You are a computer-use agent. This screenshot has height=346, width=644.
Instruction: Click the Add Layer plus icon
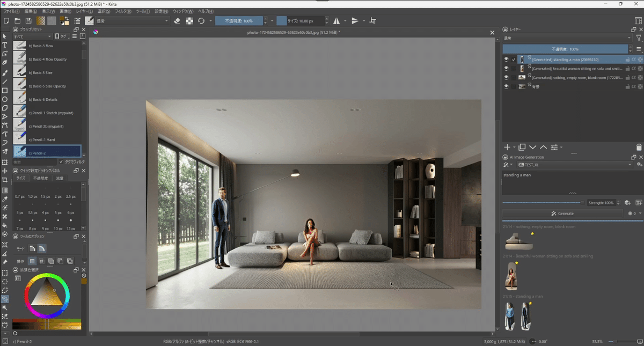pos(507,147)
